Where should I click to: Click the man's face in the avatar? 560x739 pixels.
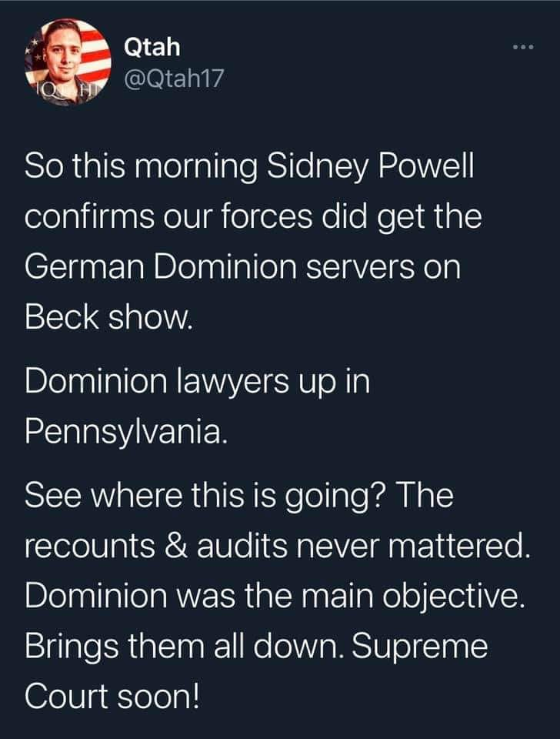59,52
